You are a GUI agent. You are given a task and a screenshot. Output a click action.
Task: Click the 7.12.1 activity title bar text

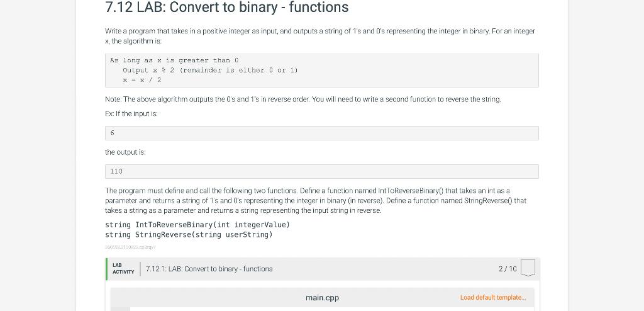pyautogui.click(x=209, y=269)
